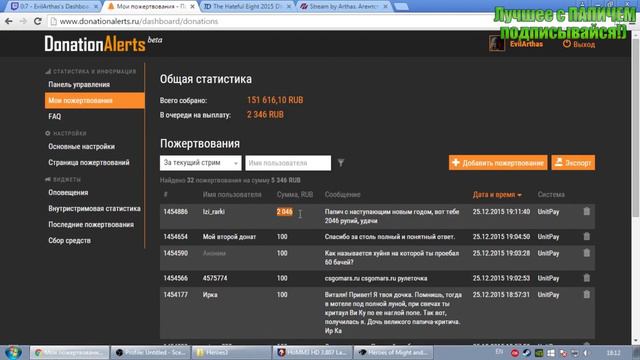The image size is (640, 360).
Task: Open Оповещения widget page
Action: 68,192
